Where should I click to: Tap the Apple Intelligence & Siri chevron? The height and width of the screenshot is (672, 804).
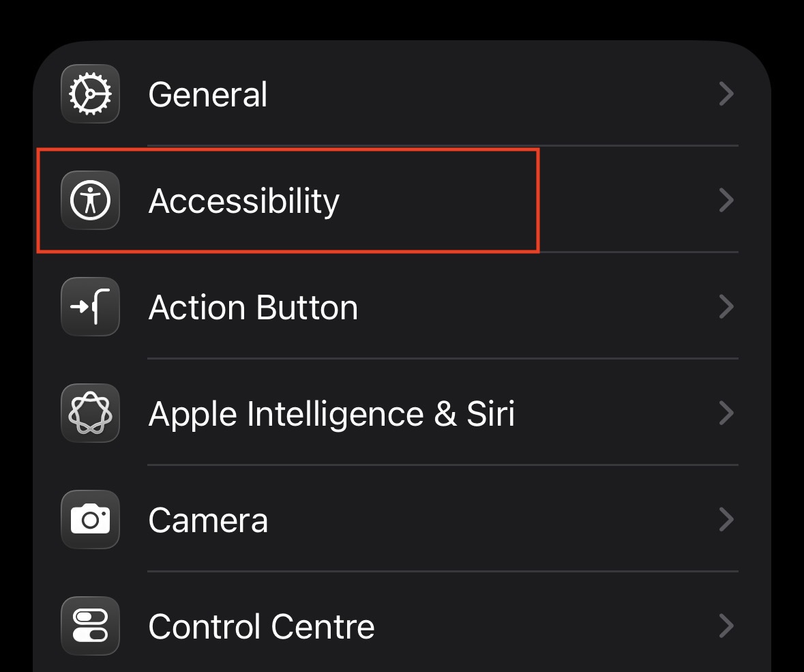726,413
